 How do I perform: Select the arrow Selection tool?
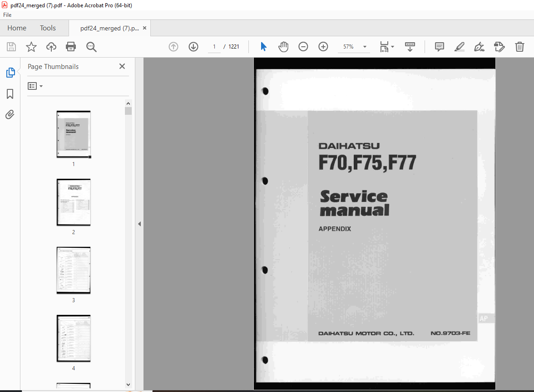click(x=263, y=47)
